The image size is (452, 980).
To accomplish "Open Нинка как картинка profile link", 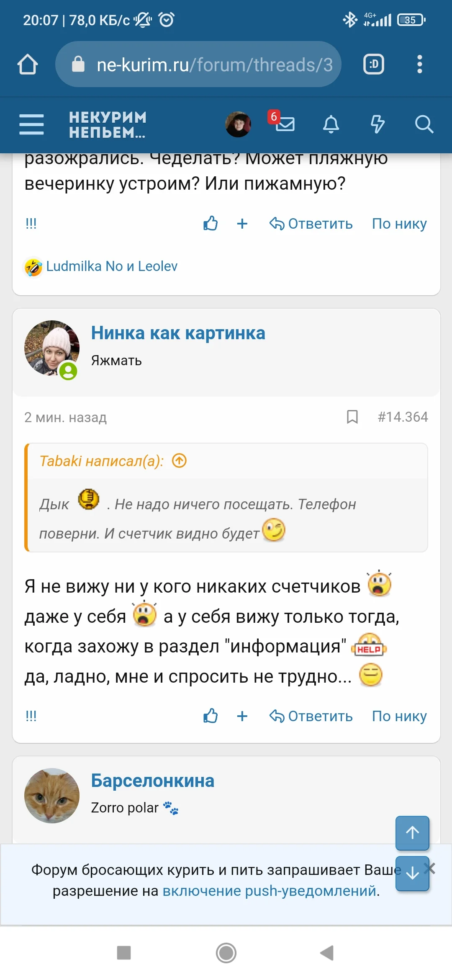I will (x=178, y=333).
